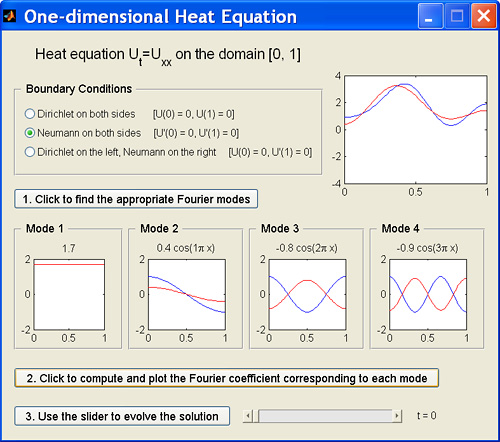Click the t = 0 time label
Screen dimensions: 500x442
click(x=427, y=416)
